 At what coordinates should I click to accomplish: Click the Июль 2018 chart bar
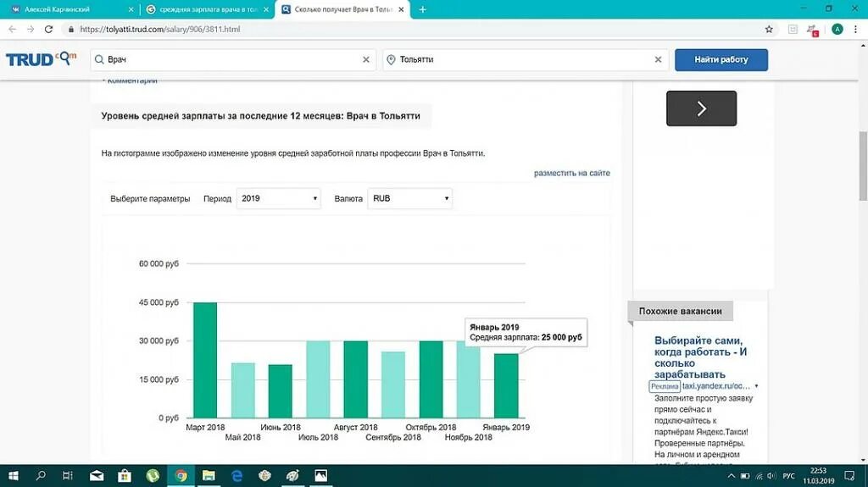(x=318, y=379)
